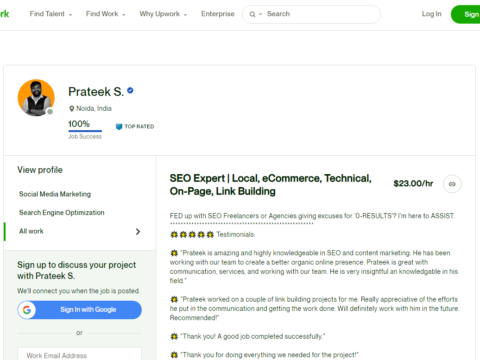This screenshot has height=360, width=480.
Task: Click the verified badge next to Prateek S.
Action: [x=130, y=90]
